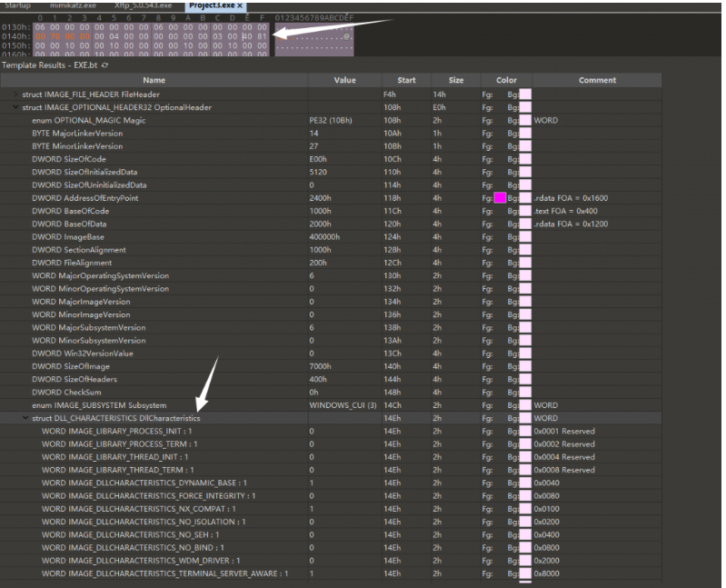Select the IMAGE_DLLCHARACTERISTICS_WDM_DRIVER row

coord(331,561)
